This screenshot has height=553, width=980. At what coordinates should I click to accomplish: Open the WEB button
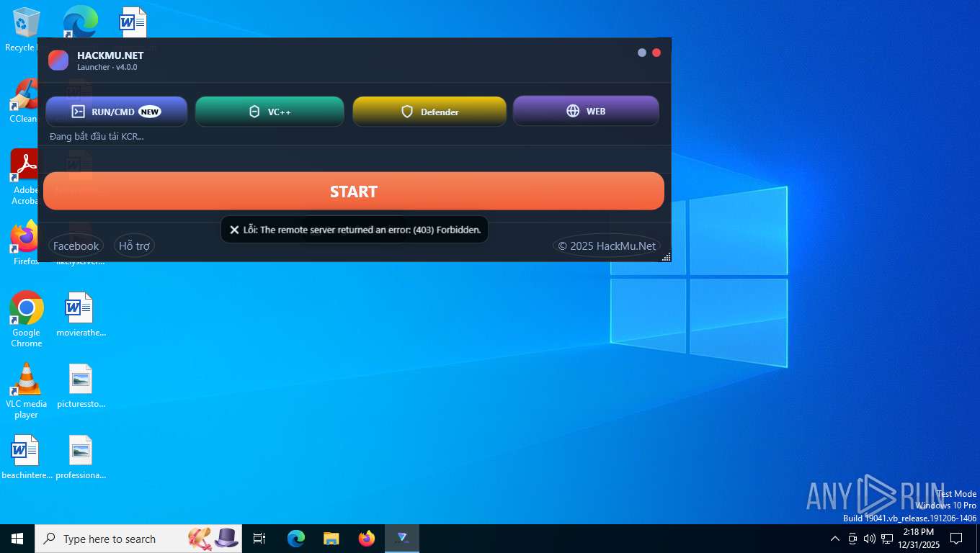click(x=586, y=111)
